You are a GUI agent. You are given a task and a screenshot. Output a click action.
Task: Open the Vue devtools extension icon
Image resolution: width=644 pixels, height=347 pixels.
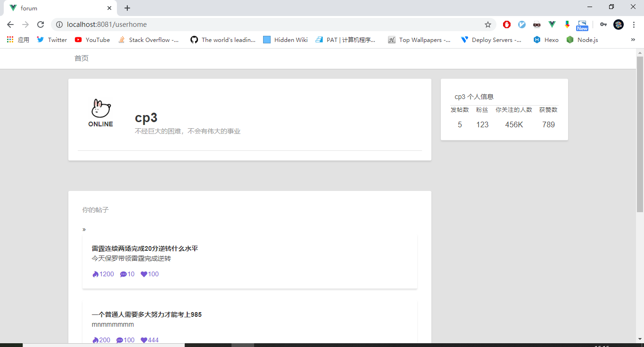click(x=552, y=25)
